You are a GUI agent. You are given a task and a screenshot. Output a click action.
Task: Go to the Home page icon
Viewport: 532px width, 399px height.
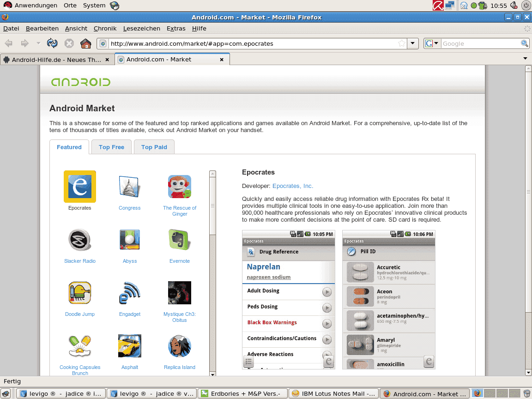86,43
